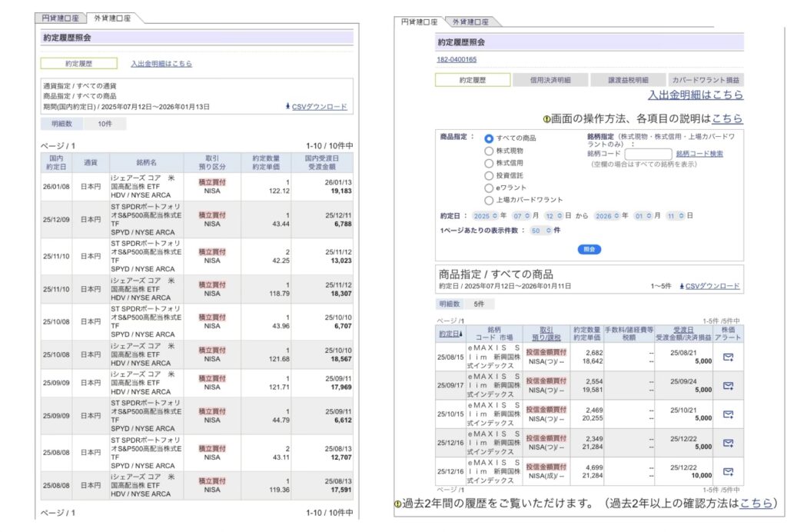This screenshot has height=532, width=787.
Task: Click price alert icon for 25/09/17 trade
Action: tap(728, 385)
